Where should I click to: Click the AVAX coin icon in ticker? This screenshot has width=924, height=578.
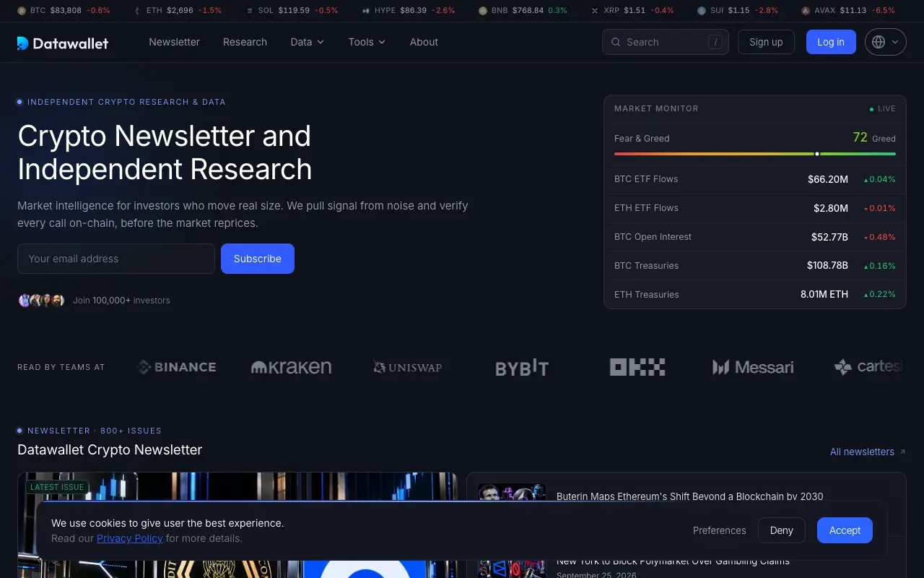[806, 11]
